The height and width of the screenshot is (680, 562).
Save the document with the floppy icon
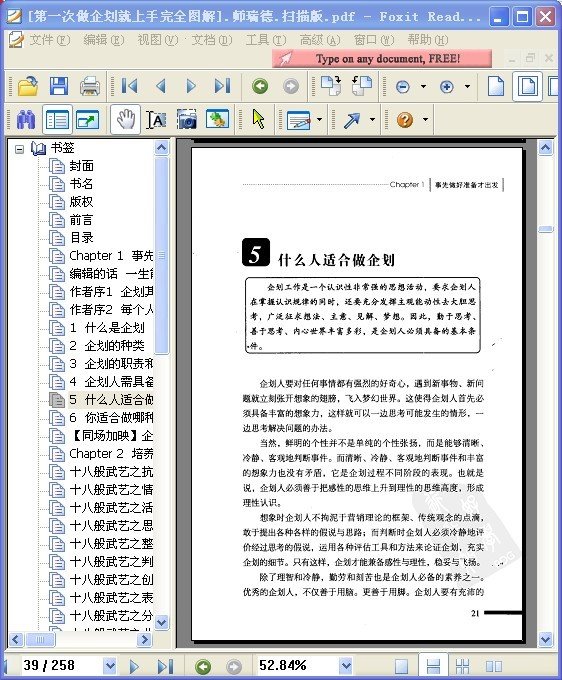(x=59, y=86)
